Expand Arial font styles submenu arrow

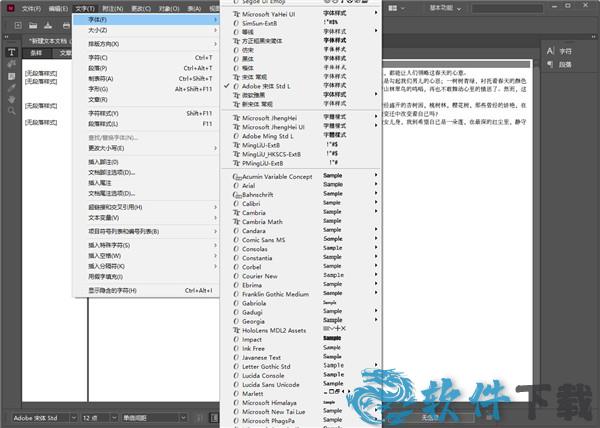(376, 184)
